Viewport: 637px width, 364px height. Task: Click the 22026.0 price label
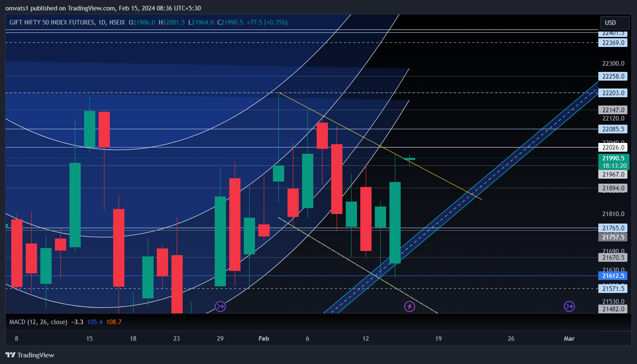click(613, 148)
